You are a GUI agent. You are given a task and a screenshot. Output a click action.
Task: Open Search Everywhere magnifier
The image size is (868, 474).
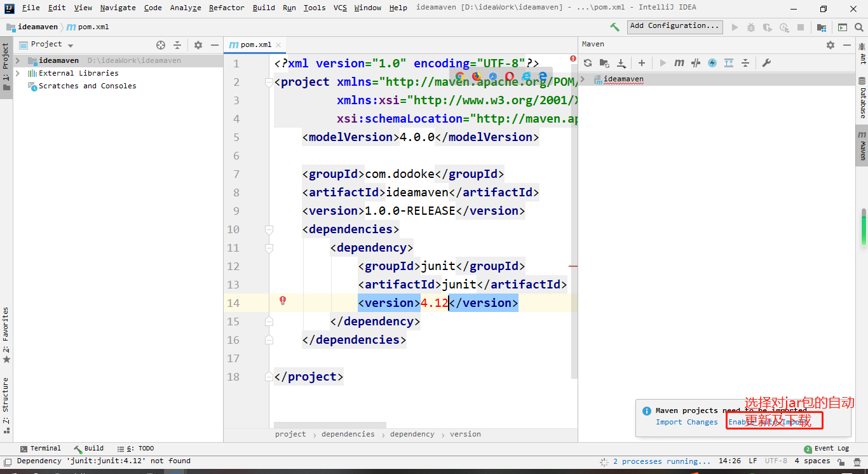pyautogui.click(x=858, y=27)
